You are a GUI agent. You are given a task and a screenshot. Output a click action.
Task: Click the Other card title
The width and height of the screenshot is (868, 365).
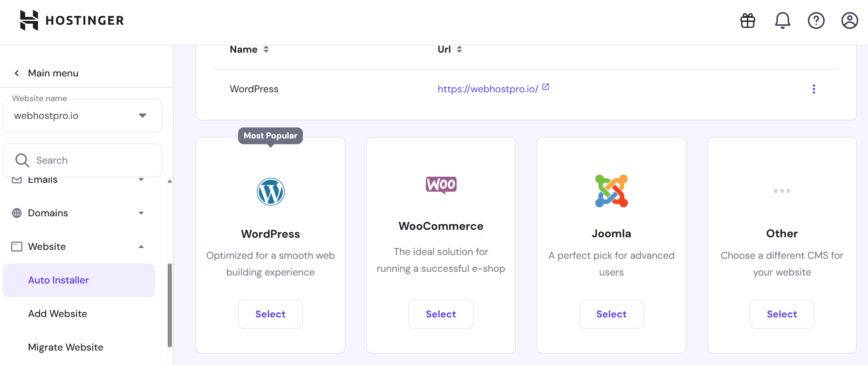point(782,234)
